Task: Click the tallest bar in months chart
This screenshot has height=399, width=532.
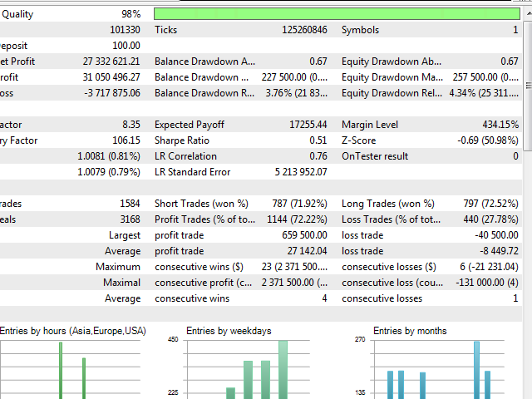Action: click(476, 369)
